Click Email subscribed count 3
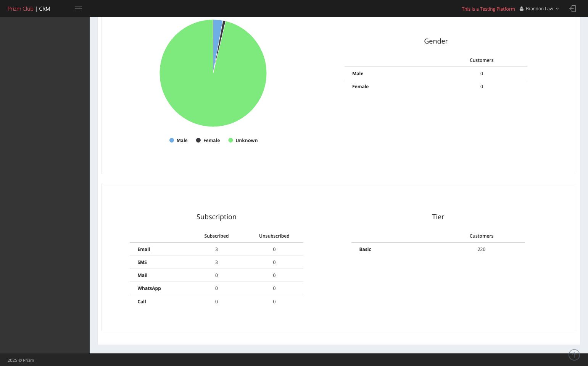Image resolution: width=588 pixels, height=366 pixels. [x=216, y=249]
